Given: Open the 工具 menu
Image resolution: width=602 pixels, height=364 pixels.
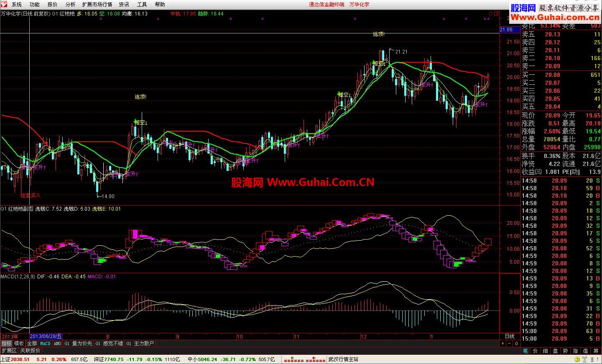Looking at the screenshot, I should click(142, 5).
